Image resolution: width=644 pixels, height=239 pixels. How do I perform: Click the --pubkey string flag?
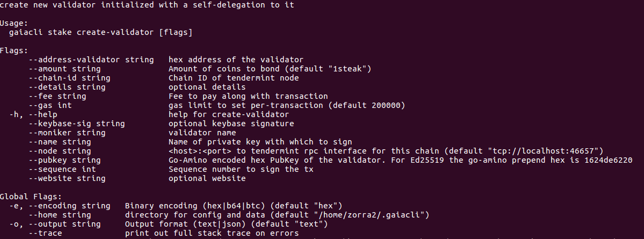click(x=64, y=160)
